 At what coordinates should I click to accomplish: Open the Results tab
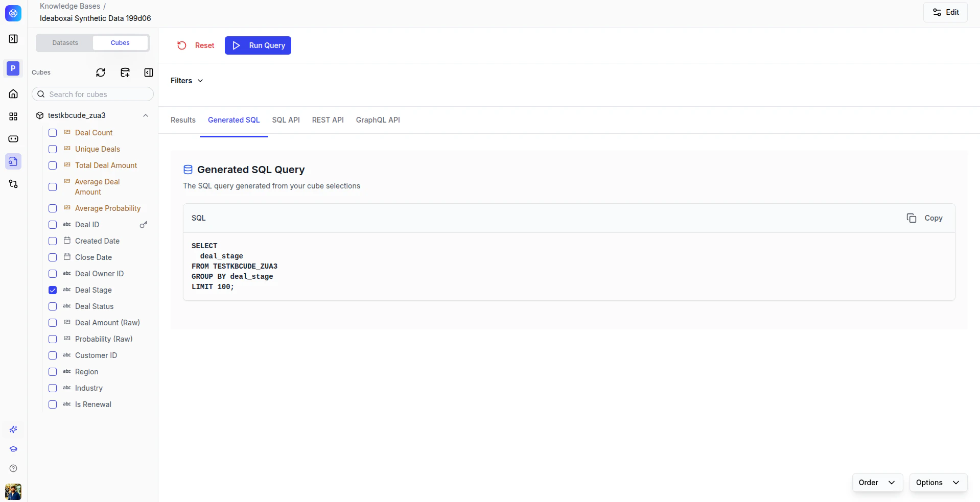183,120
